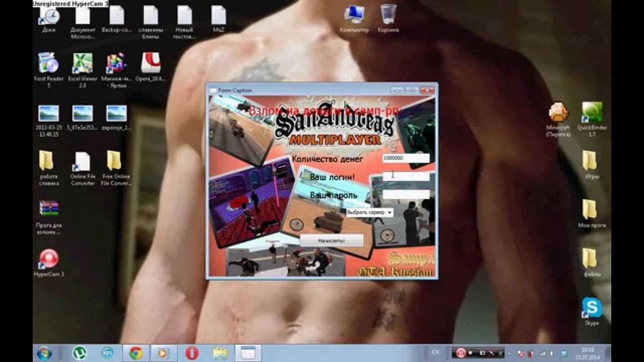Select the zaporoje_2... image file

tap(117, 118)
